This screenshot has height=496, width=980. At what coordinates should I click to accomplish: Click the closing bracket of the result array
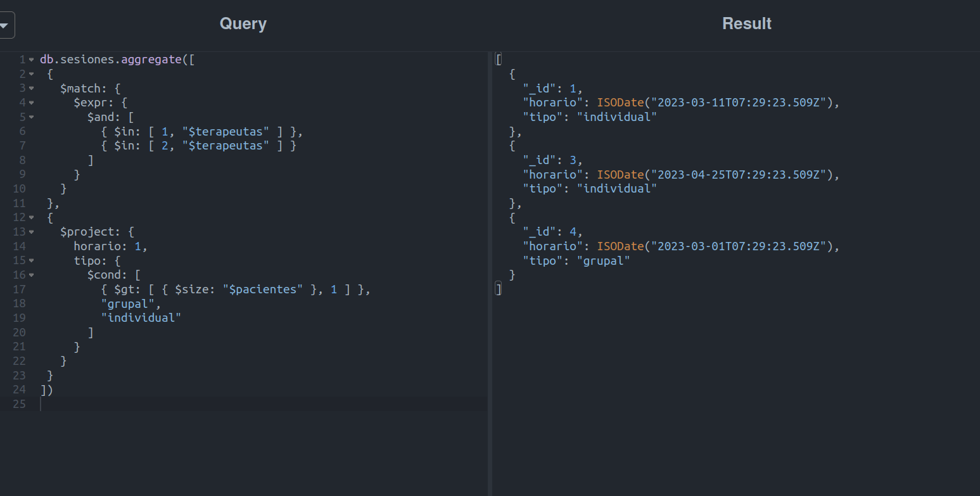(x=499, y=289)
